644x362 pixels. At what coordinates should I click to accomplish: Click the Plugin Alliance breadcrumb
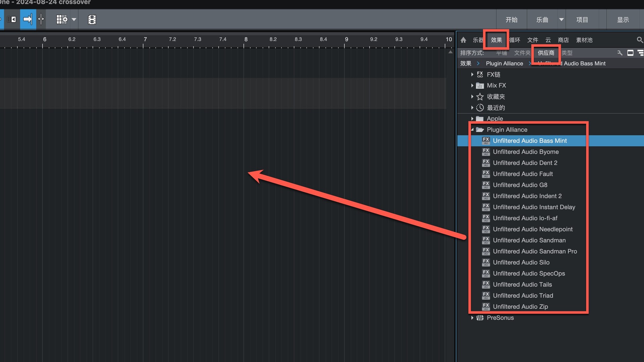click(504, 63)
